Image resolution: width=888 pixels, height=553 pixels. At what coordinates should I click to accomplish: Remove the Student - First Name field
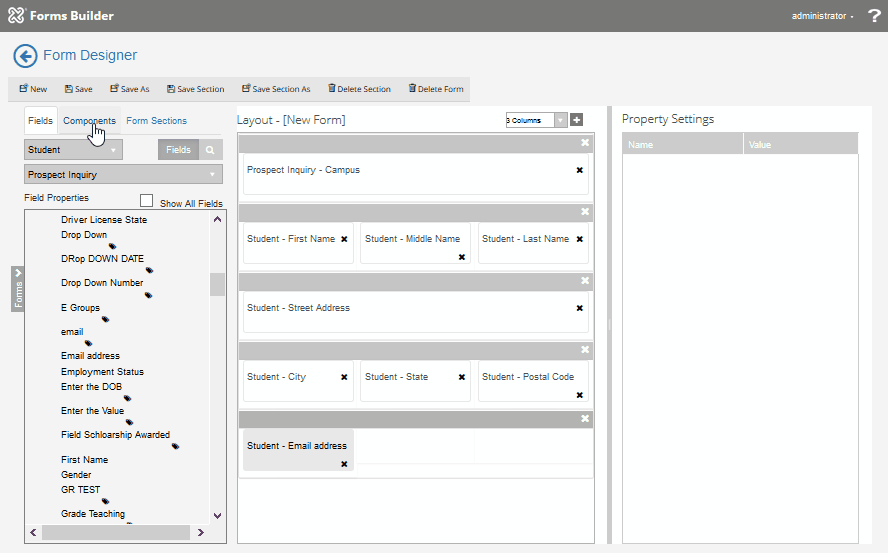point(344,239)
